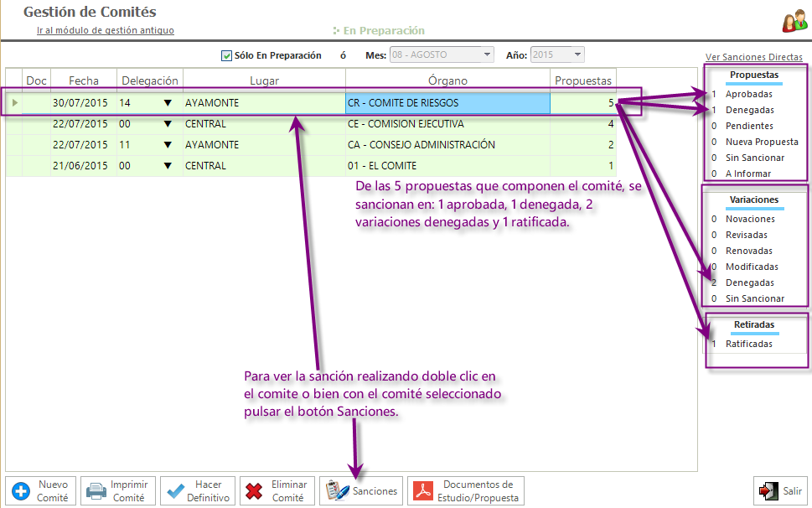The height and width of the screenshot is (508, 812).
Task: Click A Informar in the side panel
Action: (747, 174)
